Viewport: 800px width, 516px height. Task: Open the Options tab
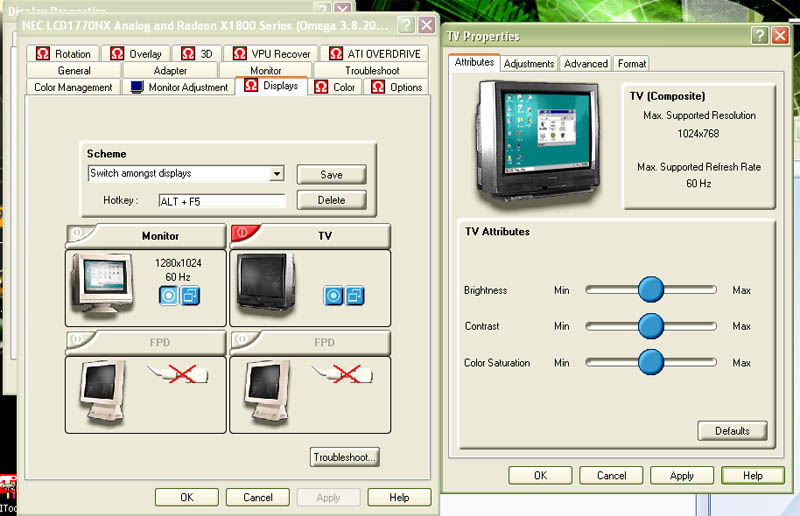[396, 87]
